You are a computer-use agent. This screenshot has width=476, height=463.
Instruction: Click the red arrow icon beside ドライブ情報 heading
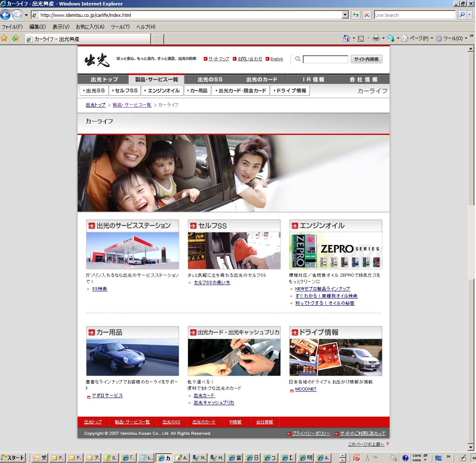(295, 332)
